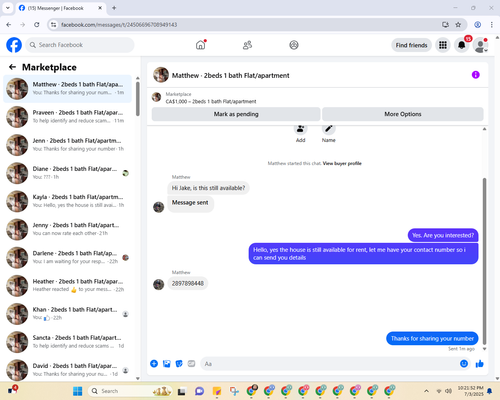The width and height of the screenshot is (500, 400).
Task: Open the purple conversation info icon
Action: (475, 75)
